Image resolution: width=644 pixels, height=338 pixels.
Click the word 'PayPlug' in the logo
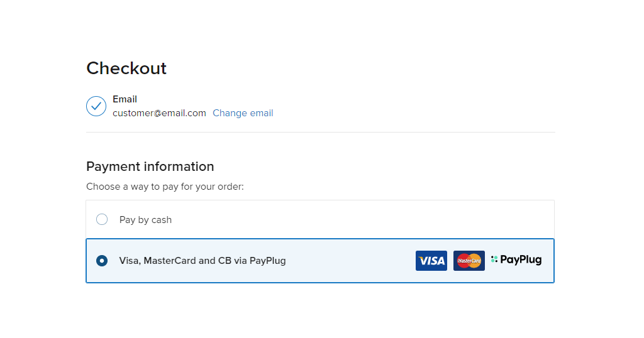521,260
